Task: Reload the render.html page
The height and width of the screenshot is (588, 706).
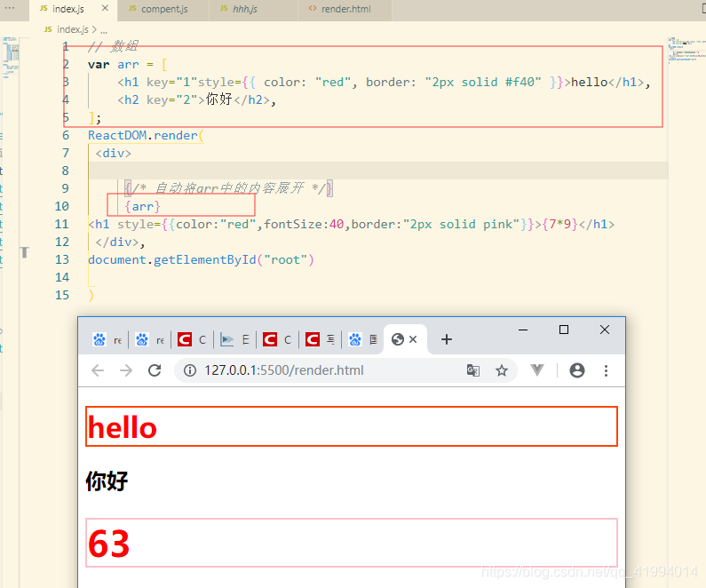Action: [x=155, y=370]
